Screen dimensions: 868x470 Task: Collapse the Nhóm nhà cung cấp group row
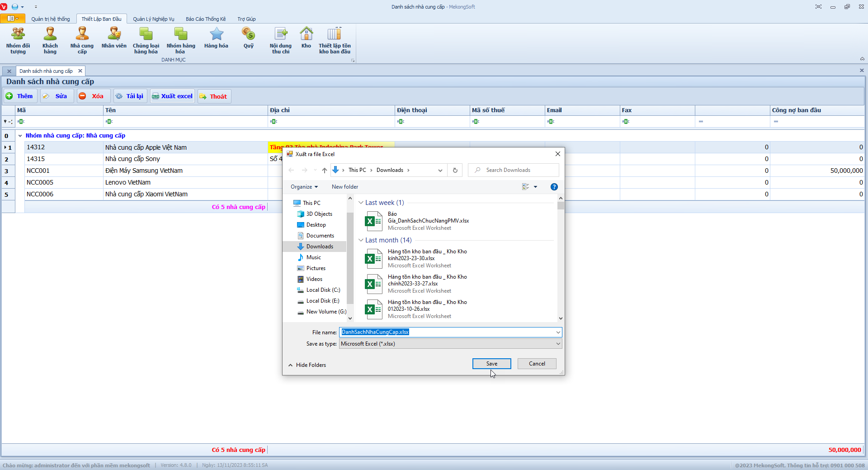coord(20,136)
